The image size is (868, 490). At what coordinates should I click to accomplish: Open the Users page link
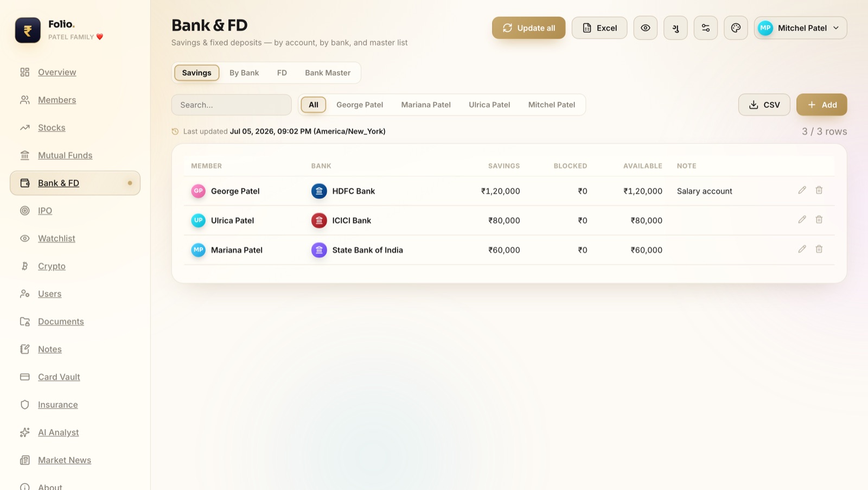(x=50, y=294)
